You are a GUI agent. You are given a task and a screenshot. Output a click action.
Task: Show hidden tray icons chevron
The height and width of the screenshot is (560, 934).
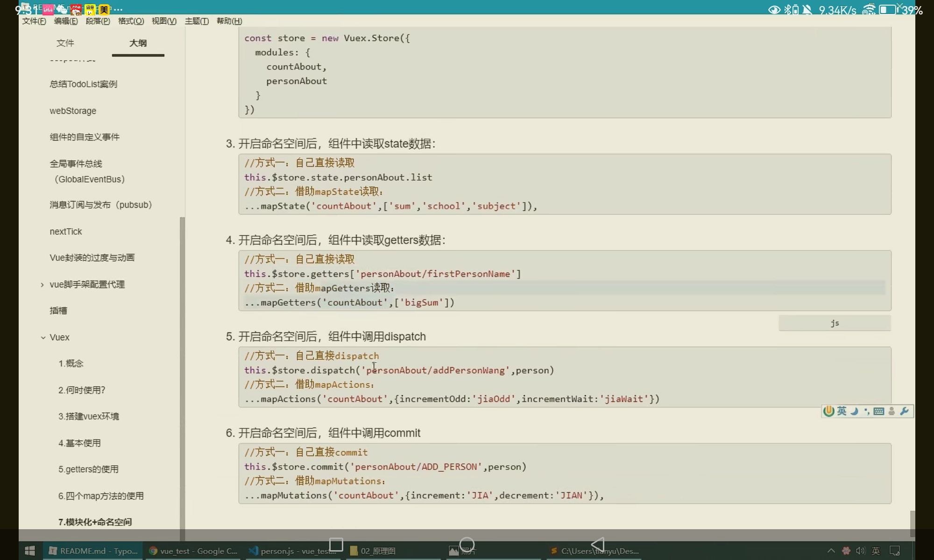click(x=831, y=551)
